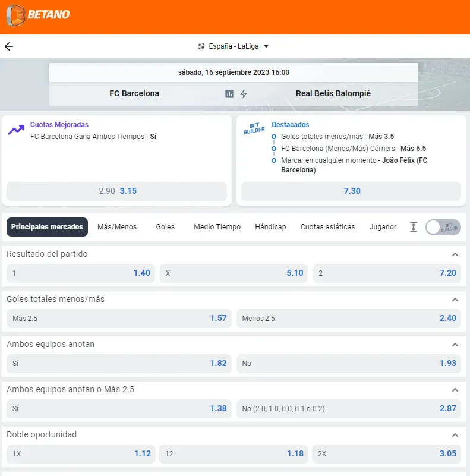The width and height of the screenshot is (470, 476).
Task: Click the soccer ball icon beside España - LaLiga
Action: pos(201,46)
